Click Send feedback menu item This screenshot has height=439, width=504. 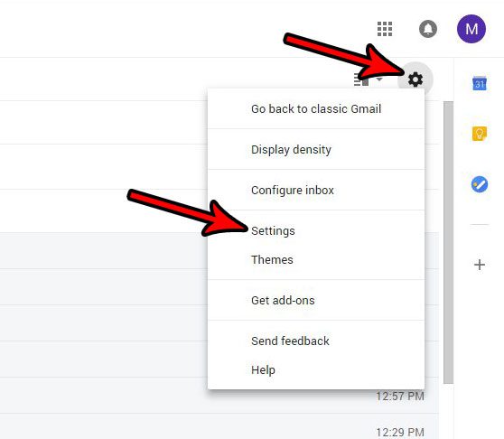point(316,341)
